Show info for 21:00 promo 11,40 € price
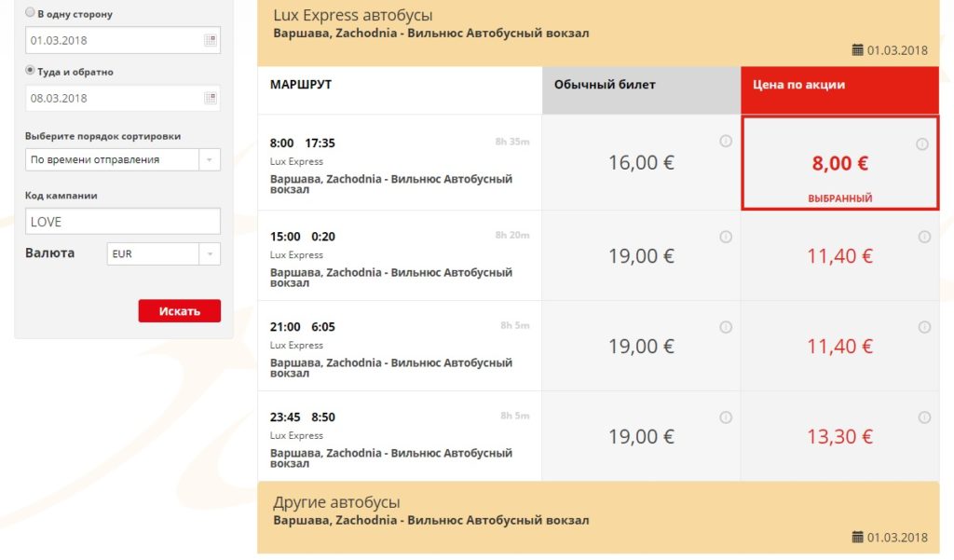Image resolution: width=954 pixels, height=560 pixels. pyautogui.click(x=924, y=327)
